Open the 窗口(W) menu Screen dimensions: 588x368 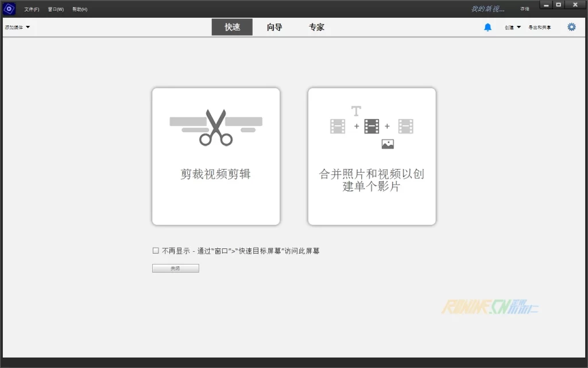tap(56, 9)
